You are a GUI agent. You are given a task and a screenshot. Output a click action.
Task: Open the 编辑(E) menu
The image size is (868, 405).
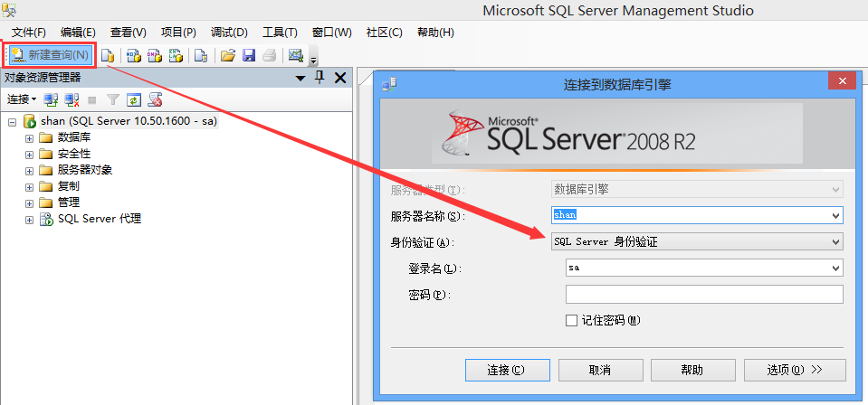point(78,33)
